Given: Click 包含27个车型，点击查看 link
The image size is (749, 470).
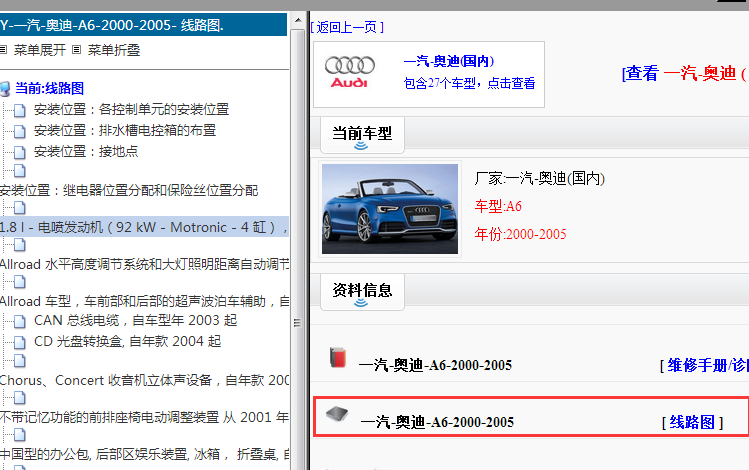Looking at the screenshot, I should pos(469,83).
